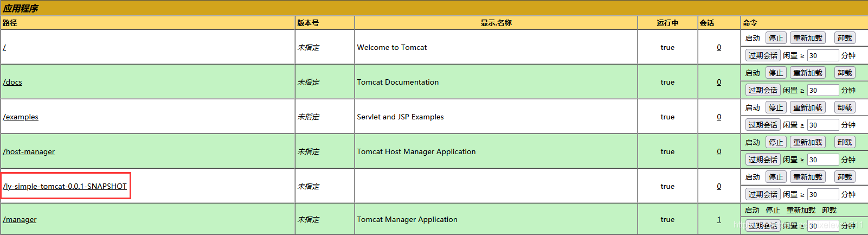Expire sessions (过期会话) for /host-manager
868x235 pixels.
pyautogui.click(x=763, y=160)
